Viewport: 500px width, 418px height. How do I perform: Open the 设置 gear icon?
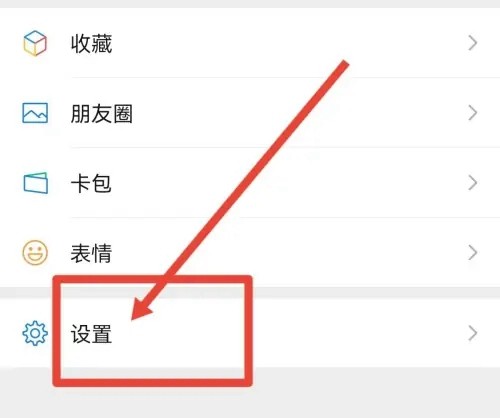[35, 333]
